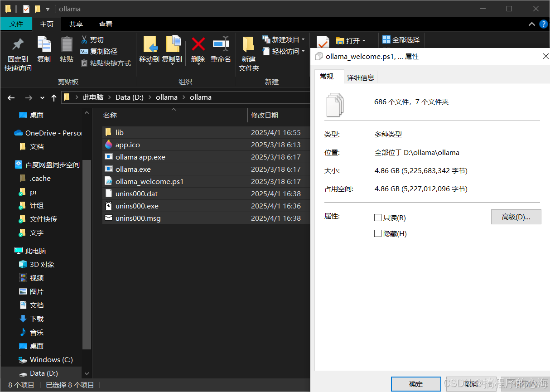Select ollama_welcome.ps1 file
Image resolution: width=550 pixels, height=392 pixels.
206,181
